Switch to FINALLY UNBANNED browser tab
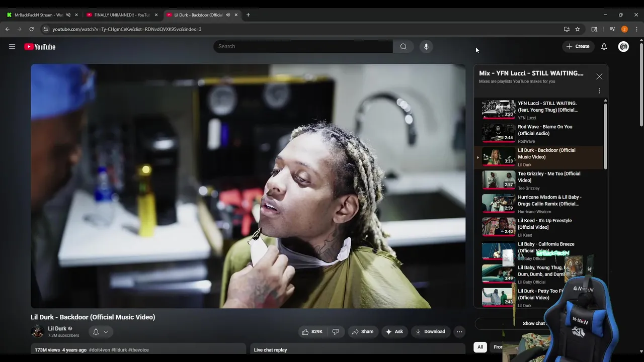 click(121, 15)
